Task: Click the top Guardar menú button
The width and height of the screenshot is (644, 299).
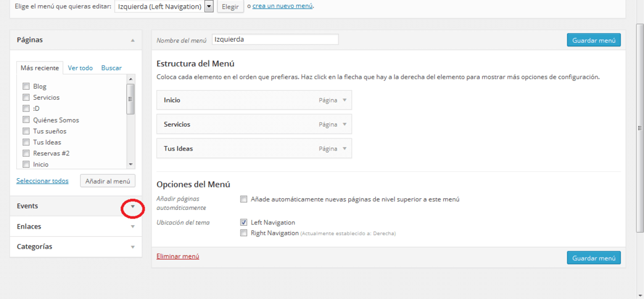Action: click(594, 40)
